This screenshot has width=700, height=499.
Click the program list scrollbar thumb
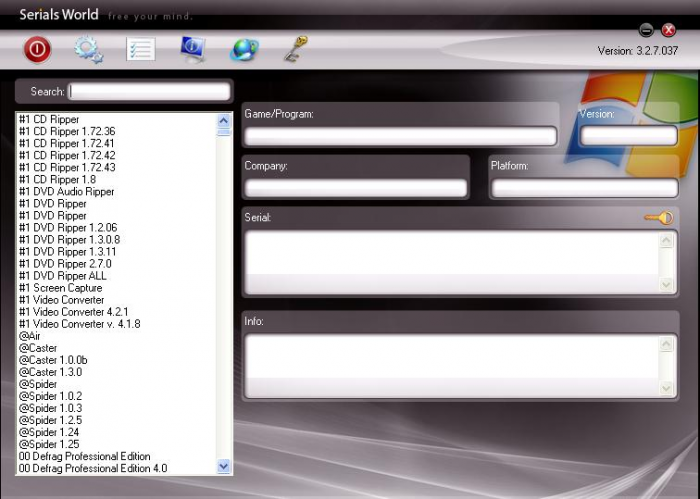[224, 132]
